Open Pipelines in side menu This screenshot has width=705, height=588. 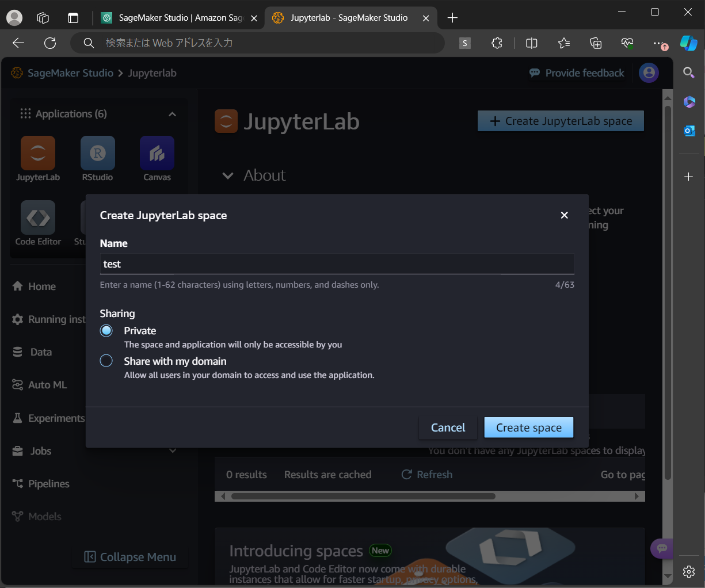pyautogui.click(x=41, y=484)
